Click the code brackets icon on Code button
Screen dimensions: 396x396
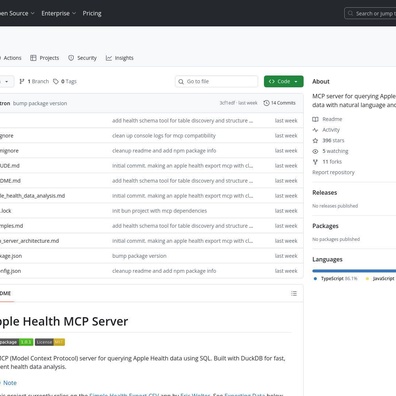click(272, 81)
